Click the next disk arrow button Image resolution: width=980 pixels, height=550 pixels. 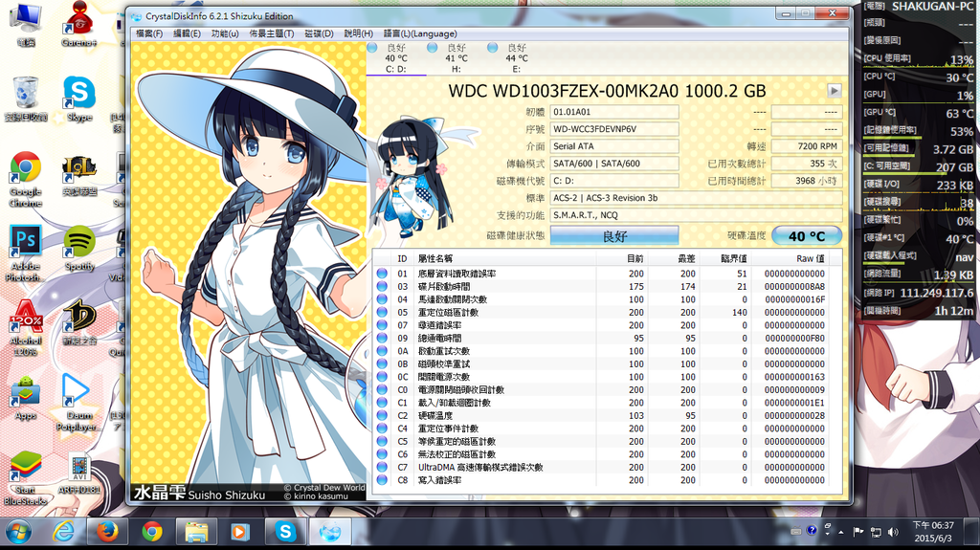[x=834, y=91]
